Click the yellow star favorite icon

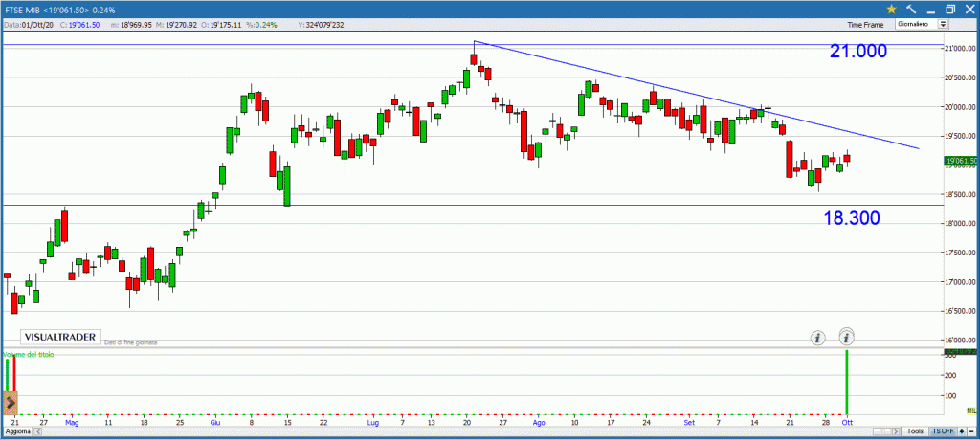(x=891, y=9)
